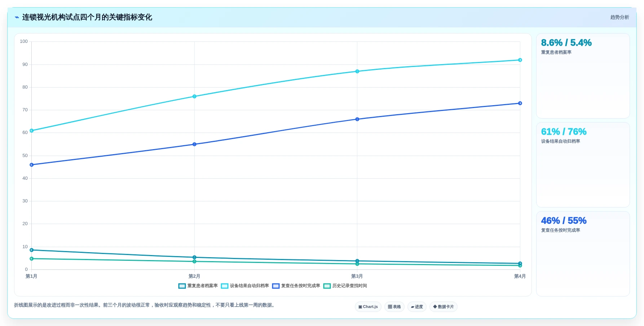644x326 pixels.
Task: Click the 第4月 x-axis label
Action: click(x=520, y=276)
